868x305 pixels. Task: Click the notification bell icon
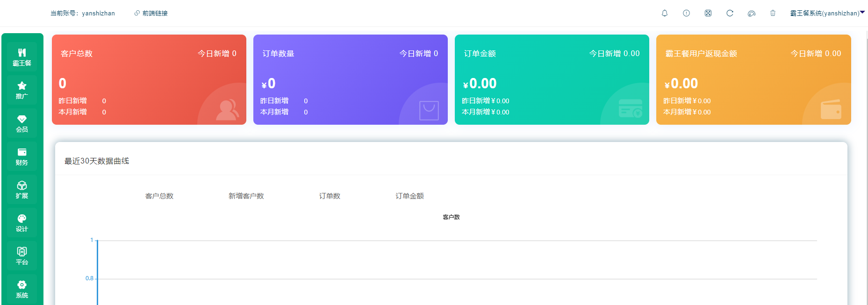pyautogui.click(x=665, y=13)
